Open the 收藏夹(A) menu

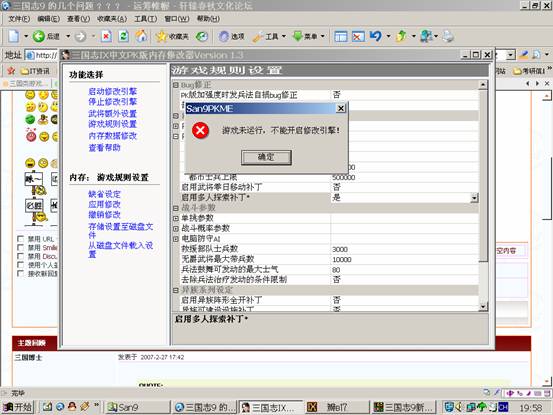(112, 19)
